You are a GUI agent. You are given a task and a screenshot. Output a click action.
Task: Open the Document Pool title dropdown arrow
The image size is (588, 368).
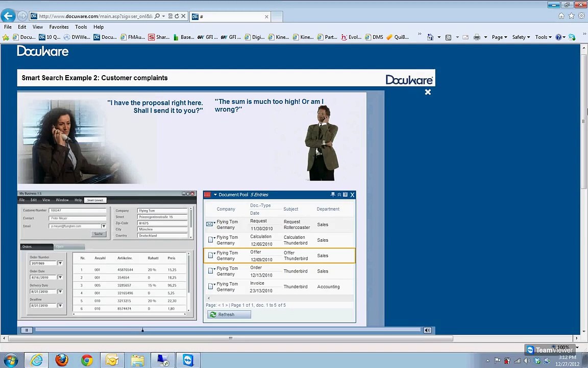click(x=215, y=195)
